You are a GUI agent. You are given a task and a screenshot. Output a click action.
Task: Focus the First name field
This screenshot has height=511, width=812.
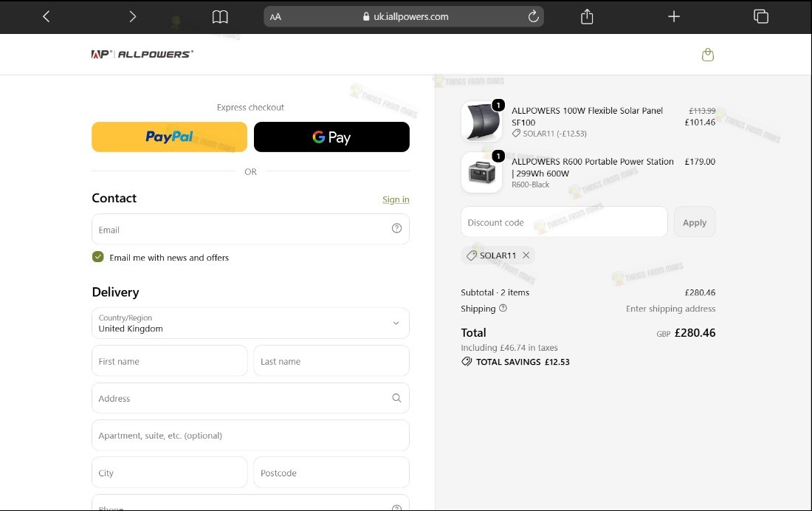tap(169, 360)
